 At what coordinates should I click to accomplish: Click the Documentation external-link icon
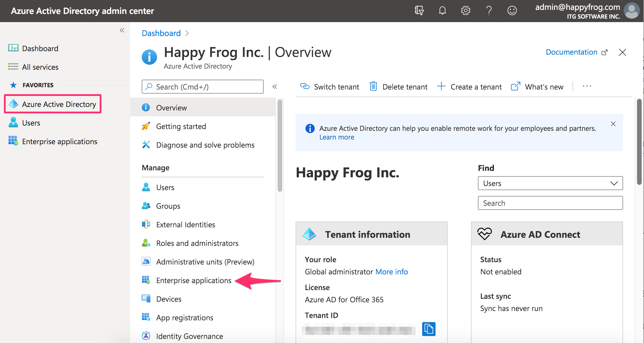[605, 52]
